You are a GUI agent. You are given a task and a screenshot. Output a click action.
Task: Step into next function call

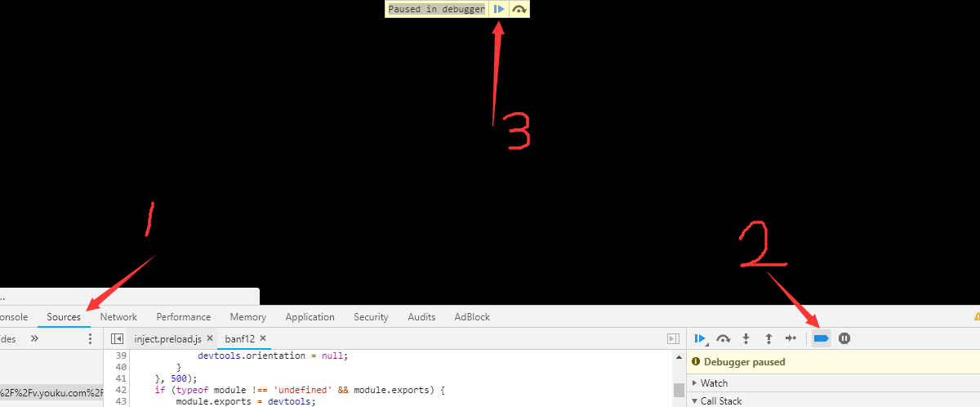[746, 338]
